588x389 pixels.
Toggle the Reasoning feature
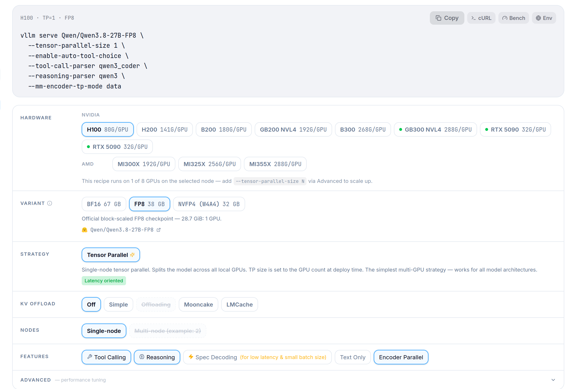point(157,357)
